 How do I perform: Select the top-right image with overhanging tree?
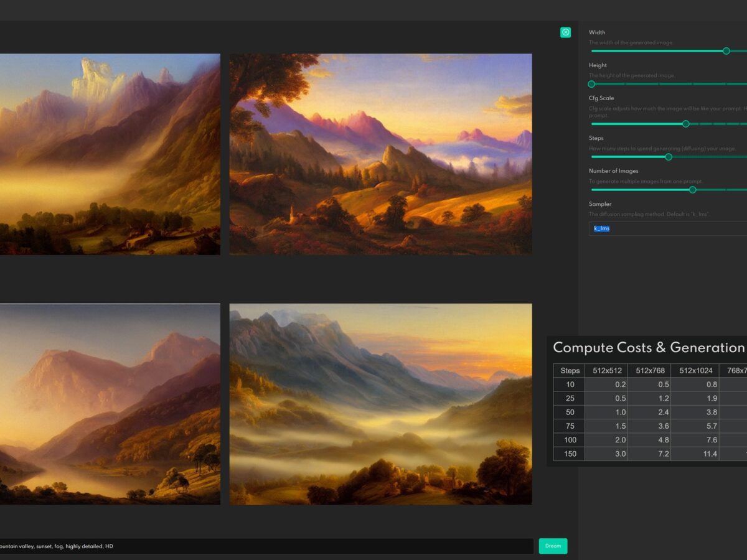[x=380, y=154]
